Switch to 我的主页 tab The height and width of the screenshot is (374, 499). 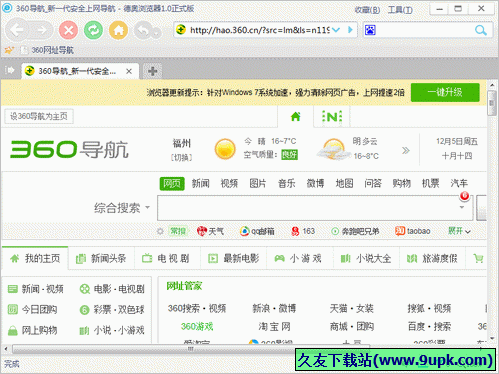[35, 258]
